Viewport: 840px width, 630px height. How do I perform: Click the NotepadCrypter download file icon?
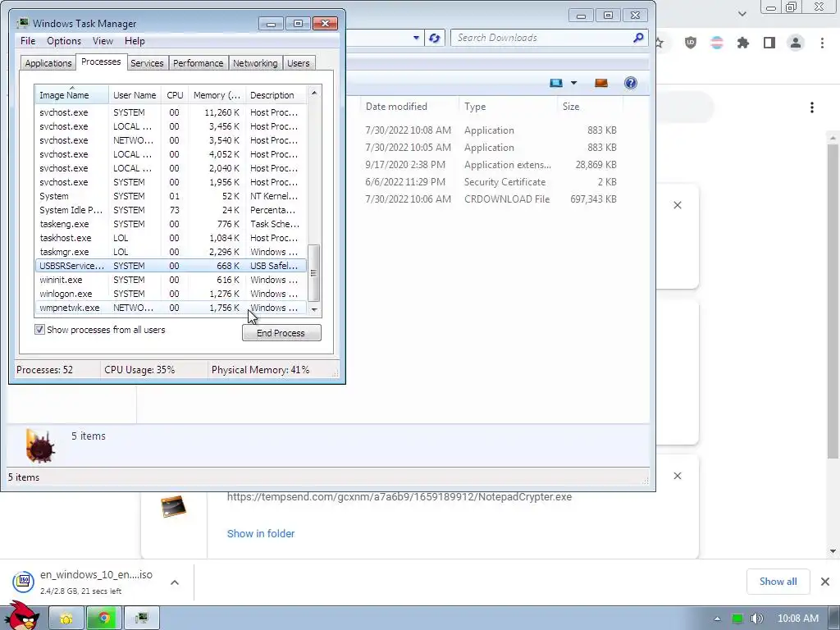click(x=174, y=506)
